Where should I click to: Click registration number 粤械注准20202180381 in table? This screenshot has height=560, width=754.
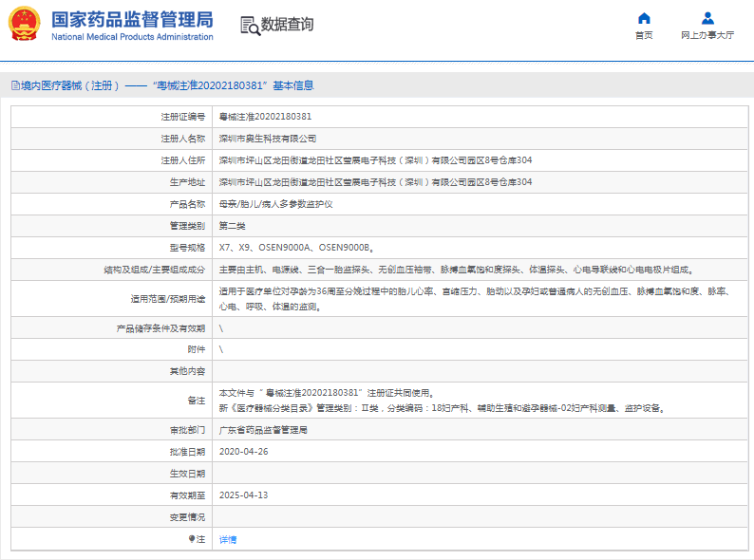(265, 117)
